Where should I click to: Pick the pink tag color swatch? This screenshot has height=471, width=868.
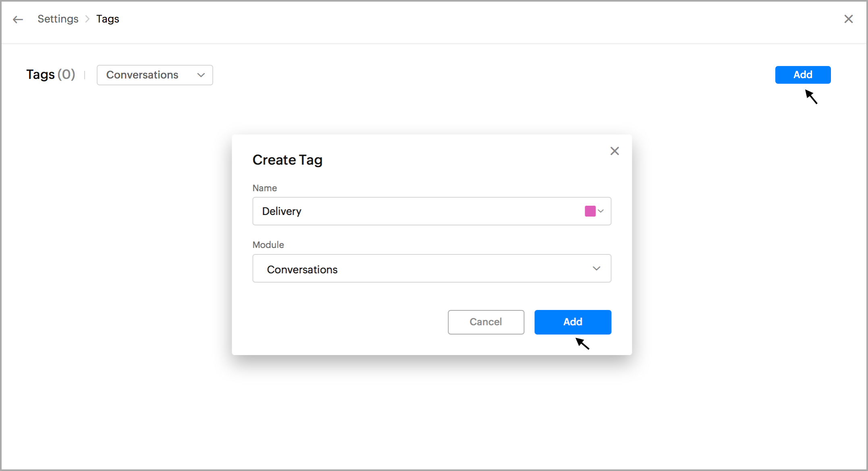pos(590,211)
